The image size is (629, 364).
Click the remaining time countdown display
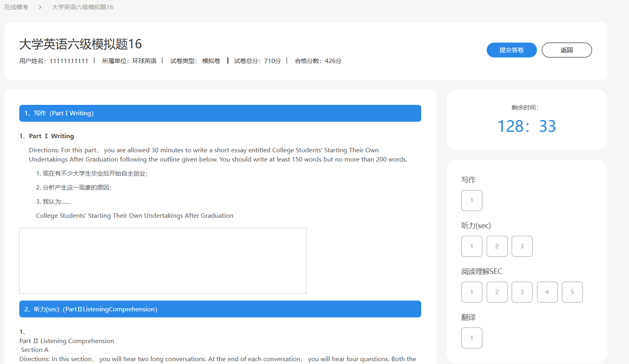click(x=527, y=126)
